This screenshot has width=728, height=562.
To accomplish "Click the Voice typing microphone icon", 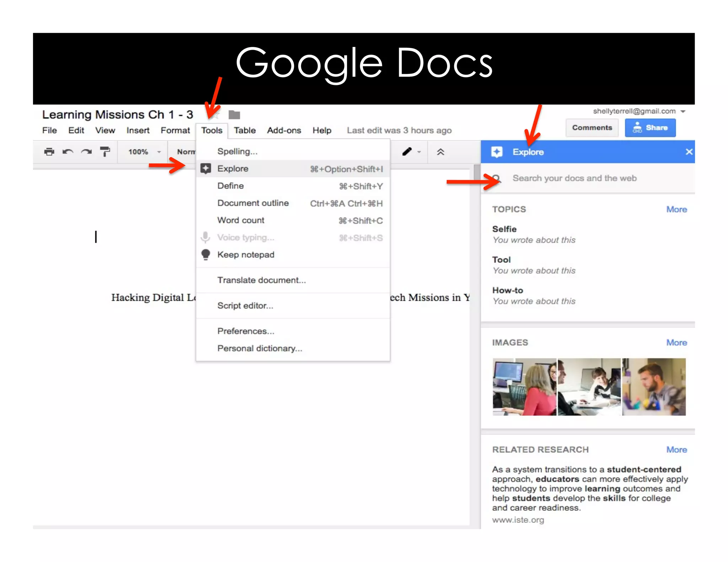I will point(205,237).
